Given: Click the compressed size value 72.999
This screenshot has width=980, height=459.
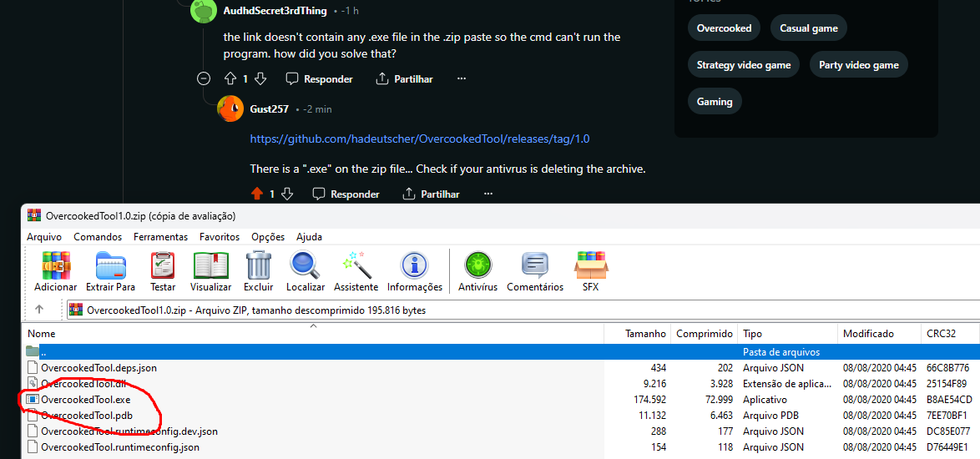Looking at the screenshot, I should 718,399.
